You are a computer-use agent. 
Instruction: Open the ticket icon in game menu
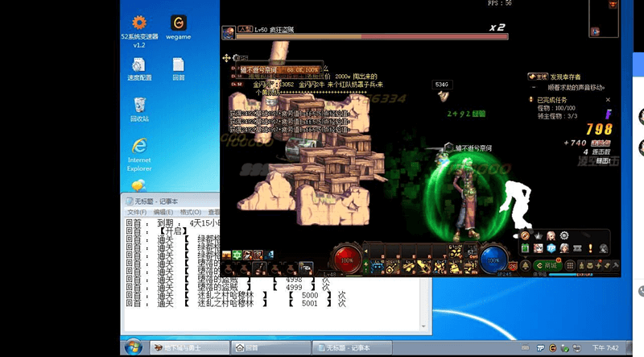click(577, 248)
